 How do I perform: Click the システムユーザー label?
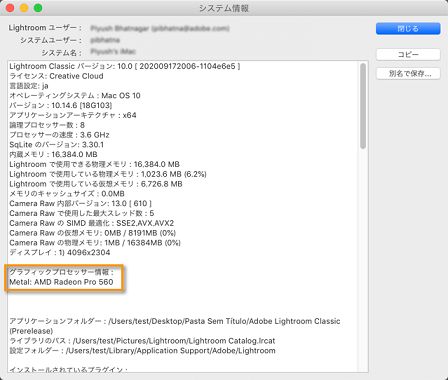tap(51, 40)
